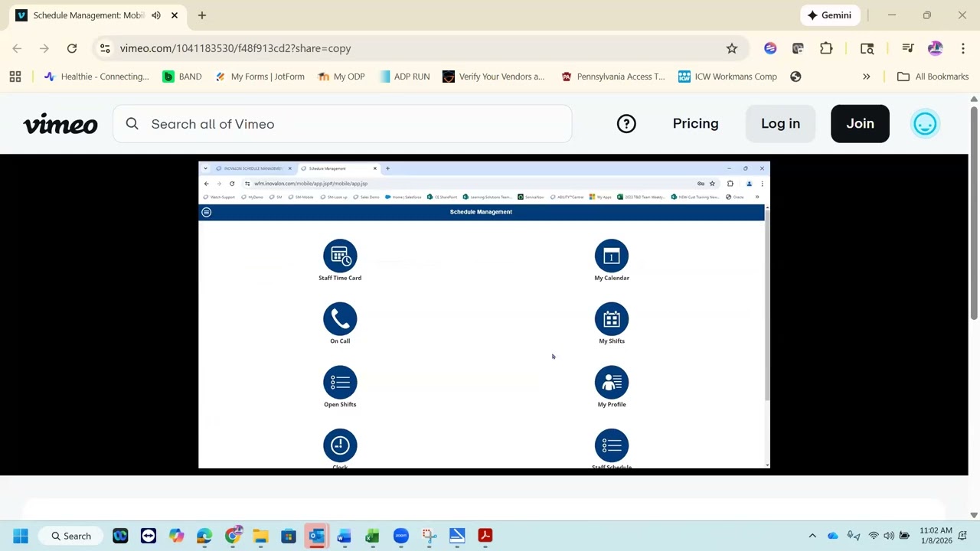Go to the Vimeo home logo
The height and width of the screenshot is (551, 980).
60,124
